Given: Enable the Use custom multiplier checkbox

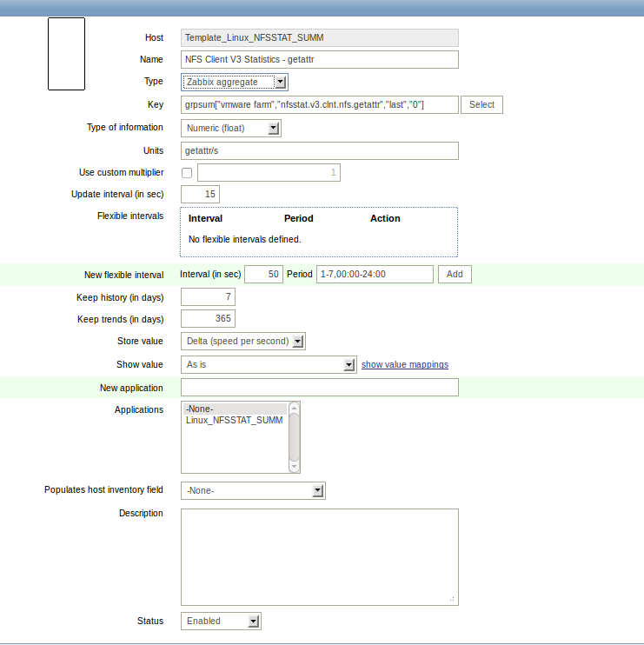Looking at the screenshot, I should pos(187,173).
